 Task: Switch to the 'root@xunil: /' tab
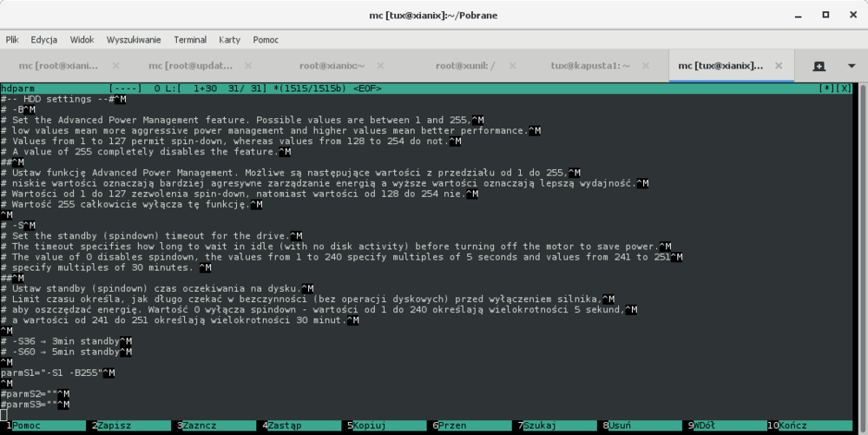click(x=466, y=65)
